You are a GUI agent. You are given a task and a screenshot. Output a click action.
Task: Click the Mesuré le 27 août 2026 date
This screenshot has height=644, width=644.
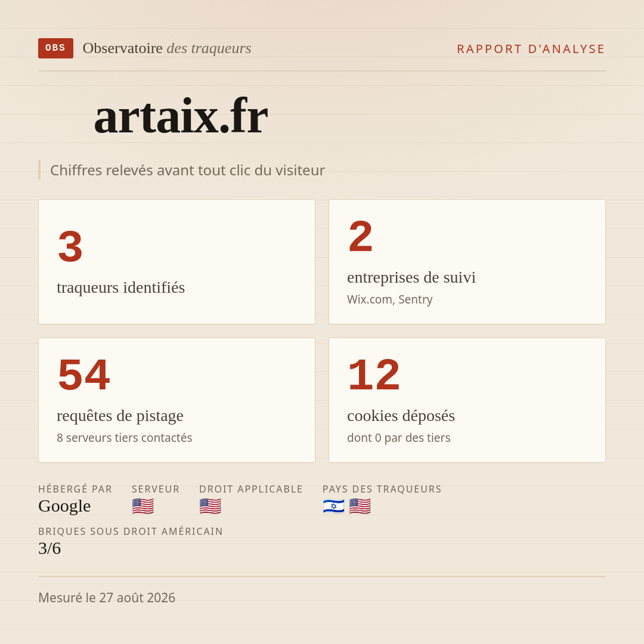tap(107, 597)
